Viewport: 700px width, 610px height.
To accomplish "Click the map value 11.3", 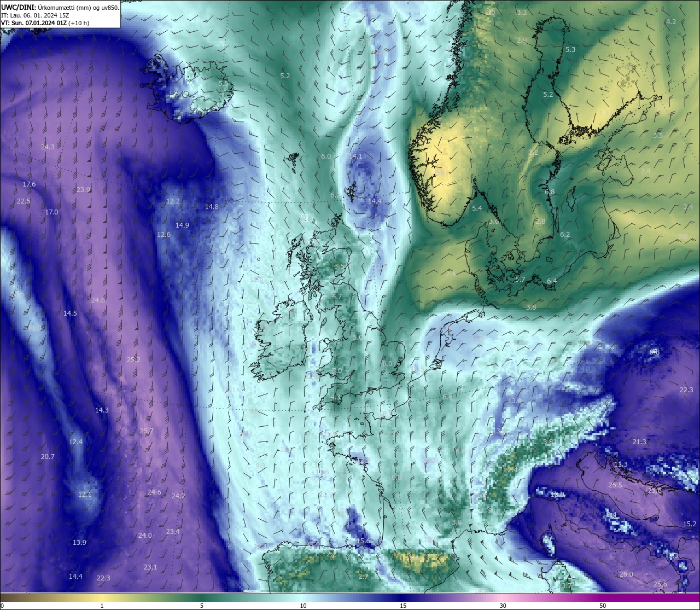I will click(621, 464).
